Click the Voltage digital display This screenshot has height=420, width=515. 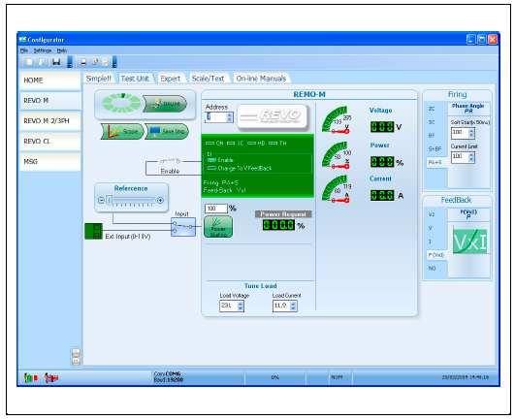tap(382, 127)
